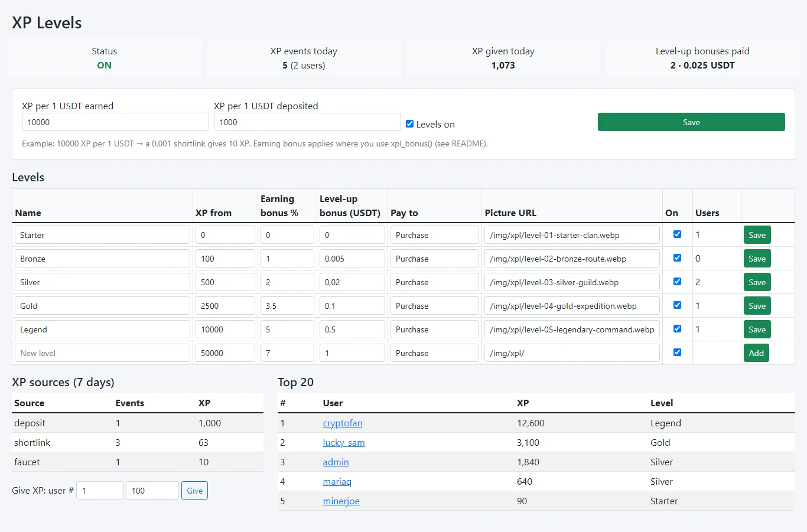Disable the Silver level On checkbox
The image size is (807, 532).
tap(677, 282)
